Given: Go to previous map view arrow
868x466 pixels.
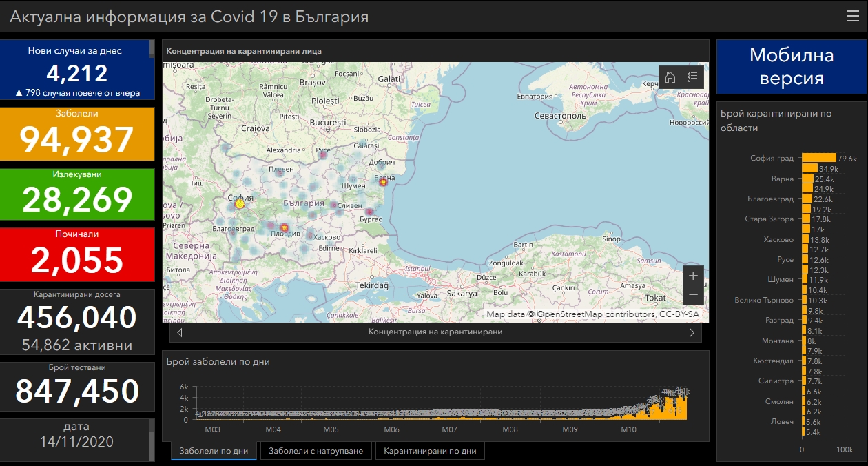Looking at the screenshot, I should point(180,332).
